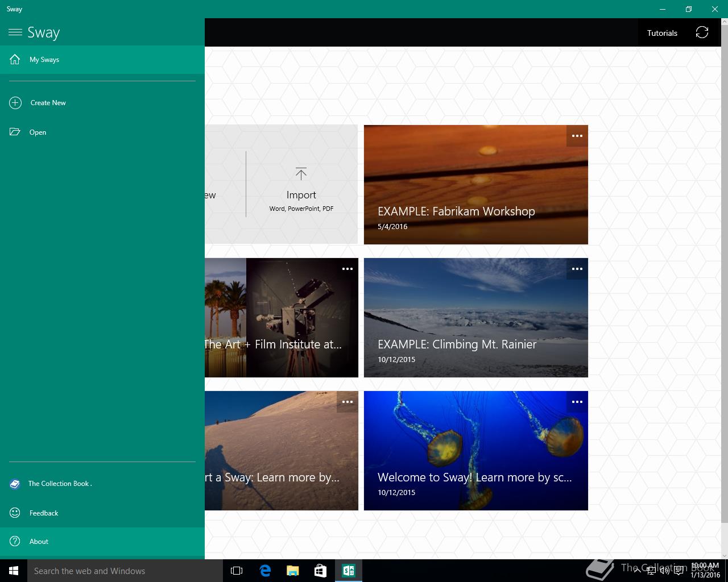Open more options on the sand dune Sway card
Screen dimensions: 728x582
pos(348,402)
